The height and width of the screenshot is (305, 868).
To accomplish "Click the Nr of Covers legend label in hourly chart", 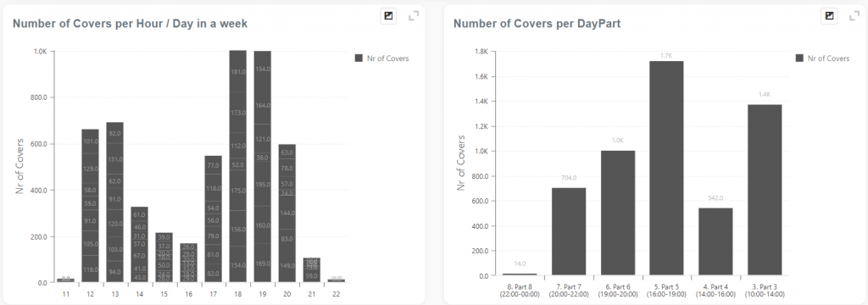I will click(x=387, y=58).
